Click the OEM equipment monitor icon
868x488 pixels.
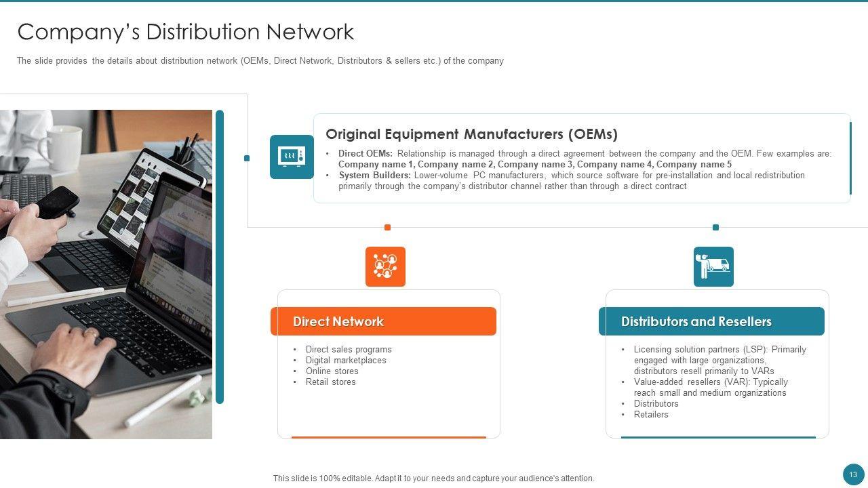pos(292,157)
